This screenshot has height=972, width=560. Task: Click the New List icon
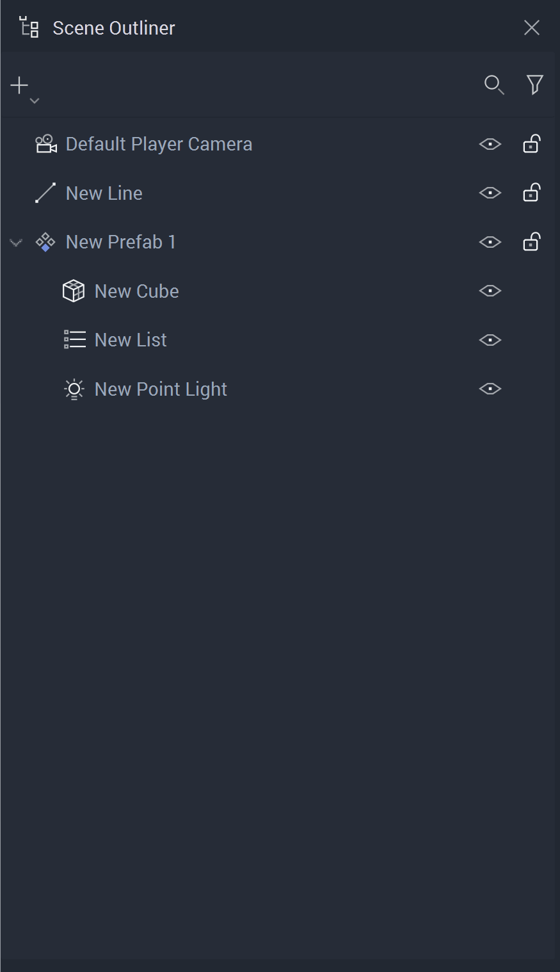tap(74, 339)
